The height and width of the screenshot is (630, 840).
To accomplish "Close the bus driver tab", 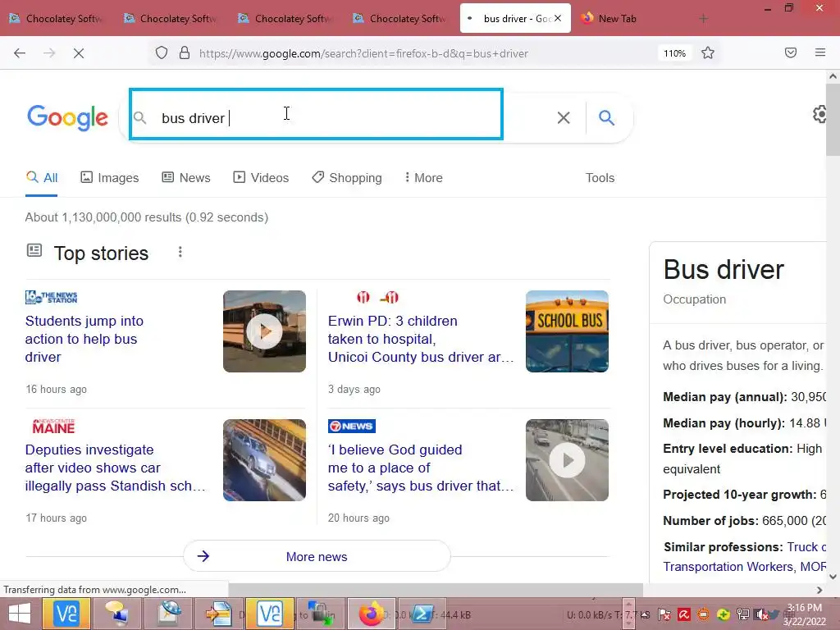I will (558, 18).
